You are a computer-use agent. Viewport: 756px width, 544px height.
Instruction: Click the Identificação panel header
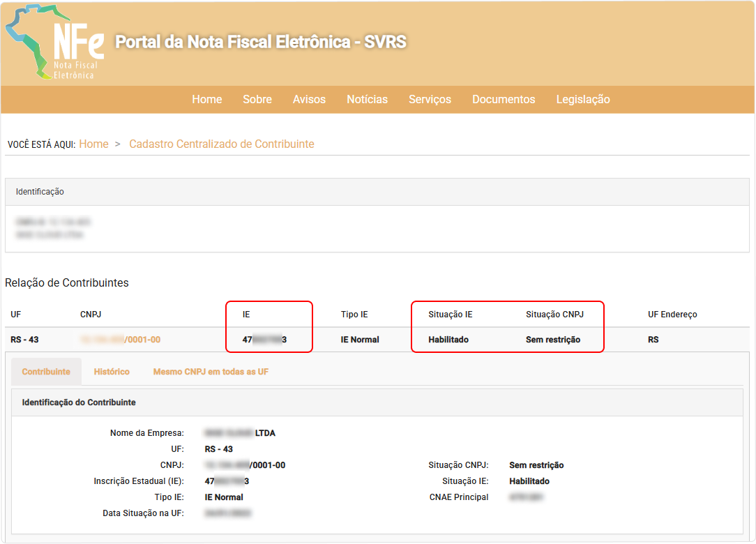pos(377,192)
